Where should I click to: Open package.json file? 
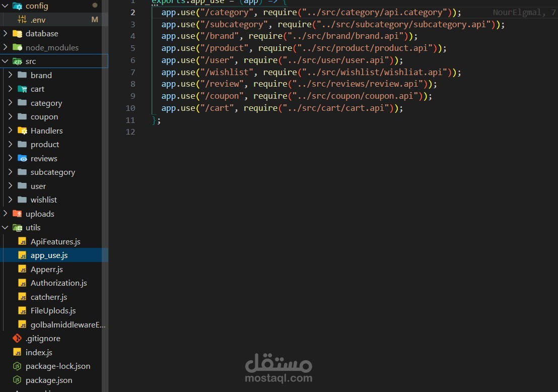pyautogui.click(x=49, y=380)
